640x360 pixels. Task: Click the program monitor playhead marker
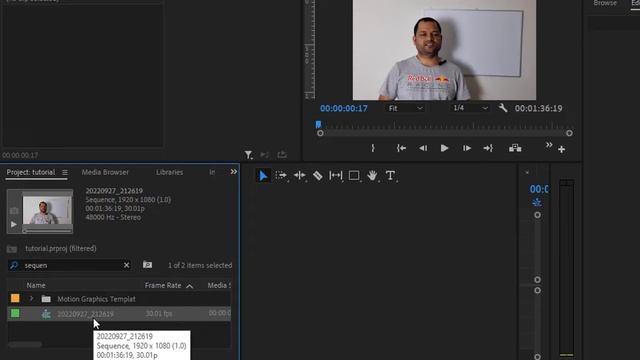click(318, 124)
